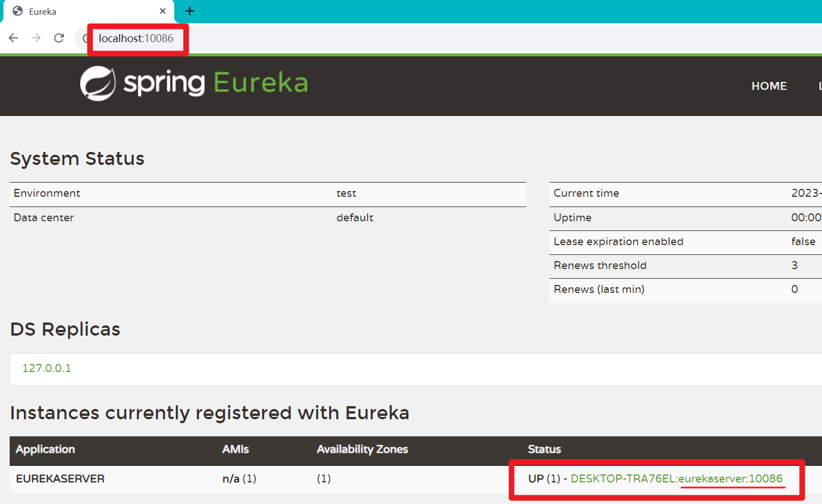Click the EUREKASERVER application cell
The width and height of the screenshot is (822, 504).
[x=60, y=479]
